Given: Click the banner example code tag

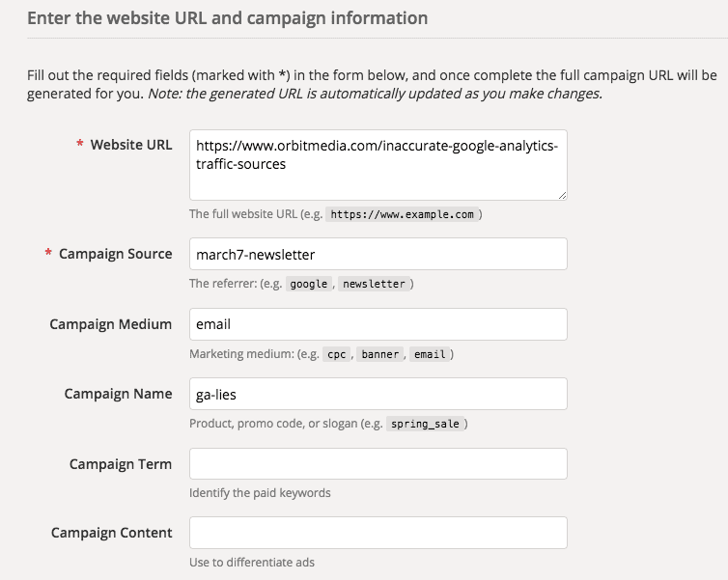Looking at the screenshot, I should click(x=380, y=354).
